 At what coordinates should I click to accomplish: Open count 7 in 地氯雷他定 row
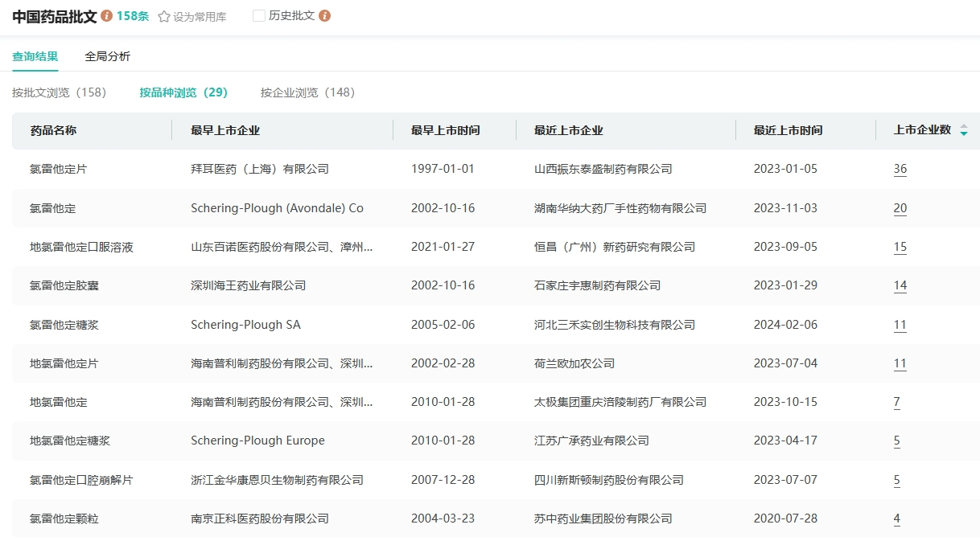896,402
